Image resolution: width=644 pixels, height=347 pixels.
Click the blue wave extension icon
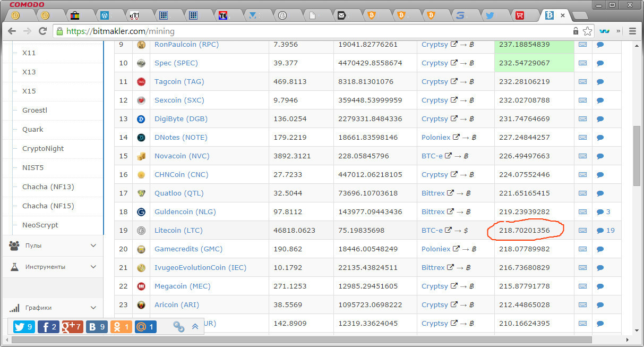click(x=604, y=31)
